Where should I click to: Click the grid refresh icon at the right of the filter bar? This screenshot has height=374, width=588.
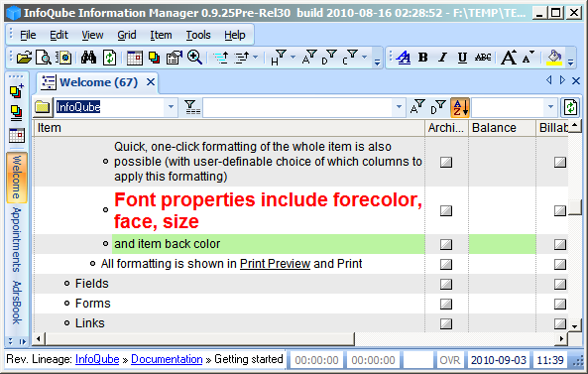570,108
